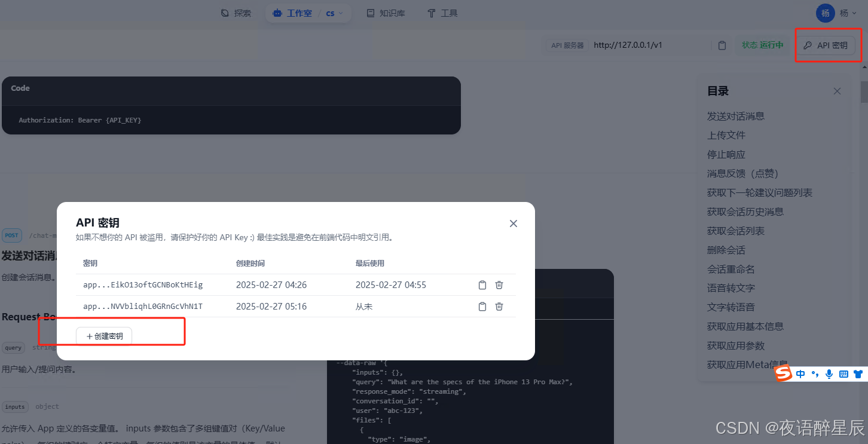Expand the cs app dropdown
The width and height of the screenshot is (868, 444).
pyautogui.click(x=333, y=13)
